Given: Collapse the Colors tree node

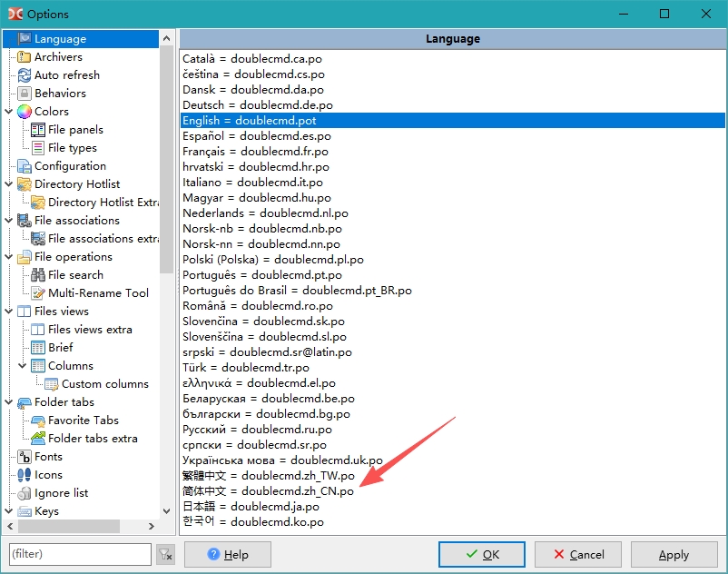Looking at the screenshot, I should (x=9, y=112).
